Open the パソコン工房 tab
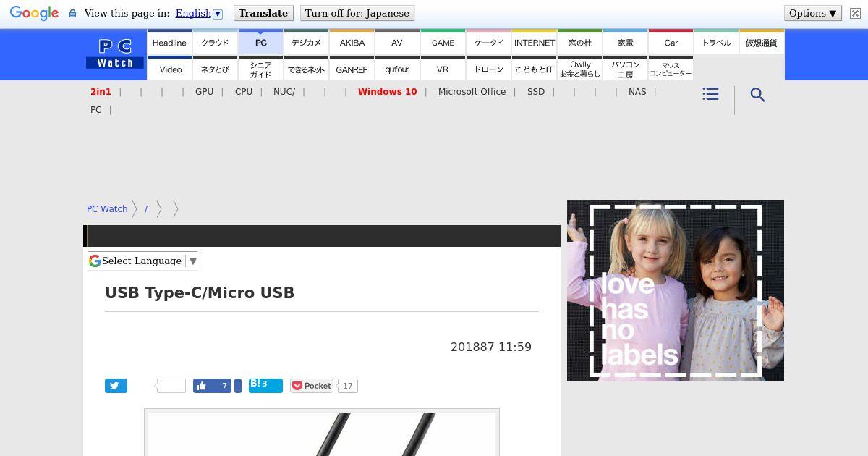The height and width of the screenshot is (456, 868). 625,69
